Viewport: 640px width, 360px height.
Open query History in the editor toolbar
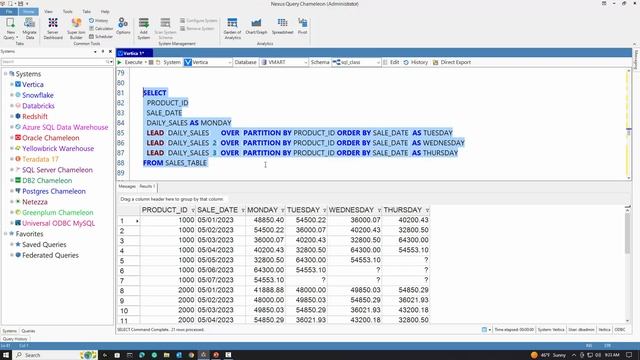[416, 62]
